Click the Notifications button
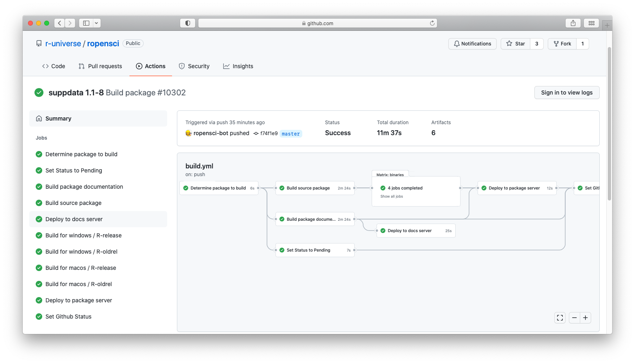Image resolution: width=635 pixels, height=364 pixels. pyautogui.click(x=472, y=44)
